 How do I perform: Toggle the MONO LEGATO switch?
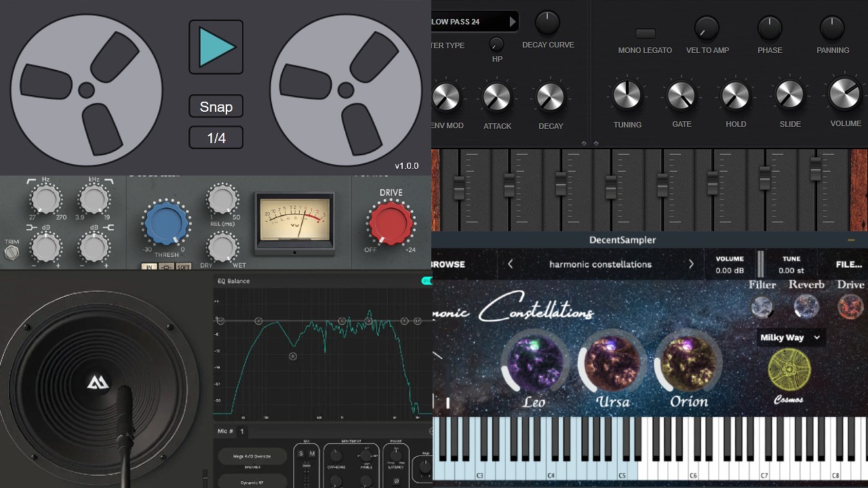(x=646, y=33)
